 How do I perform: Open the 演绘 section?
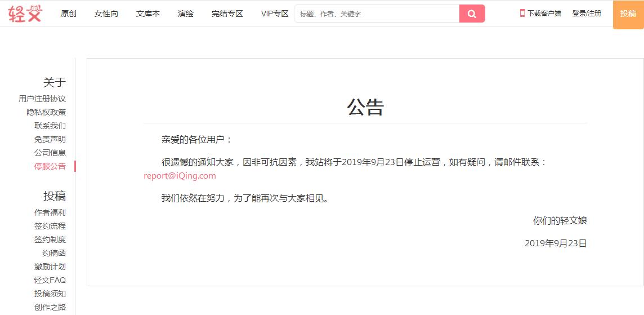click(x=186, y=14)
